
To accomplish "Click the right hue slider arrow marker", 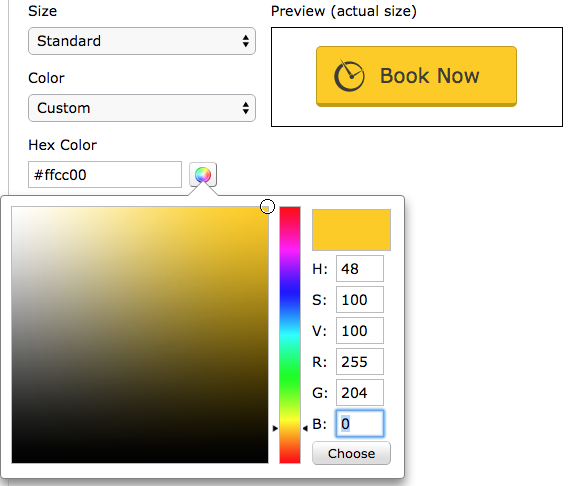I will (305, 428).
